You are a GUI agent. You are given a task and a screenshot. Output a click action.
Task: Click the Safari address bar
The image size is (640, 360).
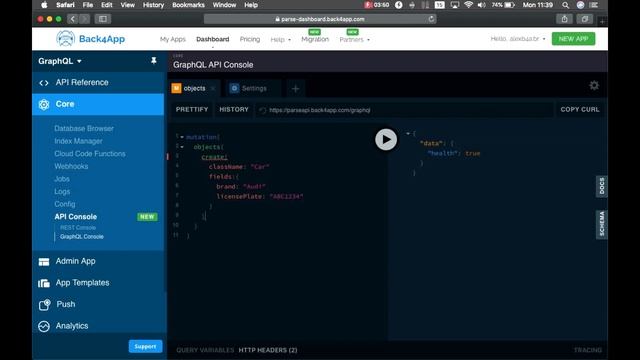point(320,19)
